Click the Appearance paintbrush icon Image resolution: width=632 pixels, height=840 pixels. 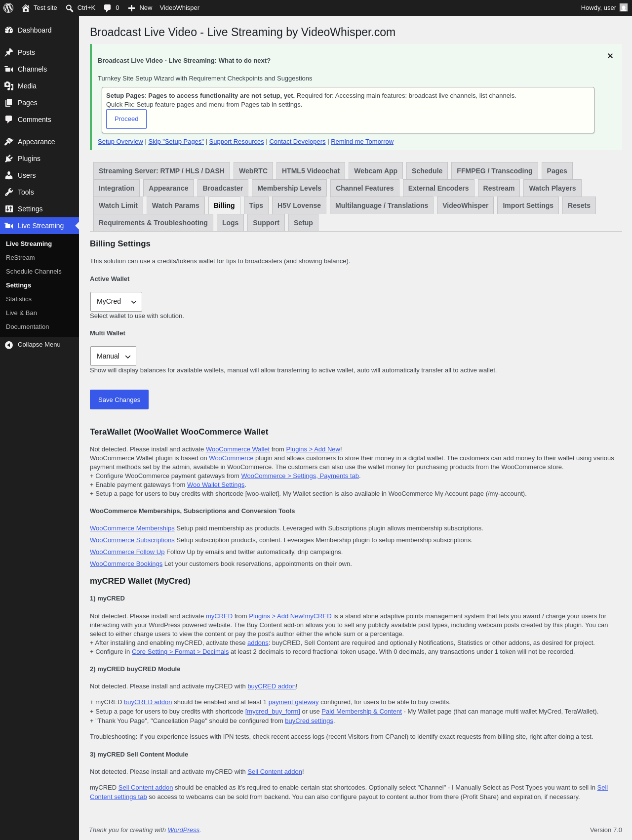pyautogui.click(x=9, y=142)
